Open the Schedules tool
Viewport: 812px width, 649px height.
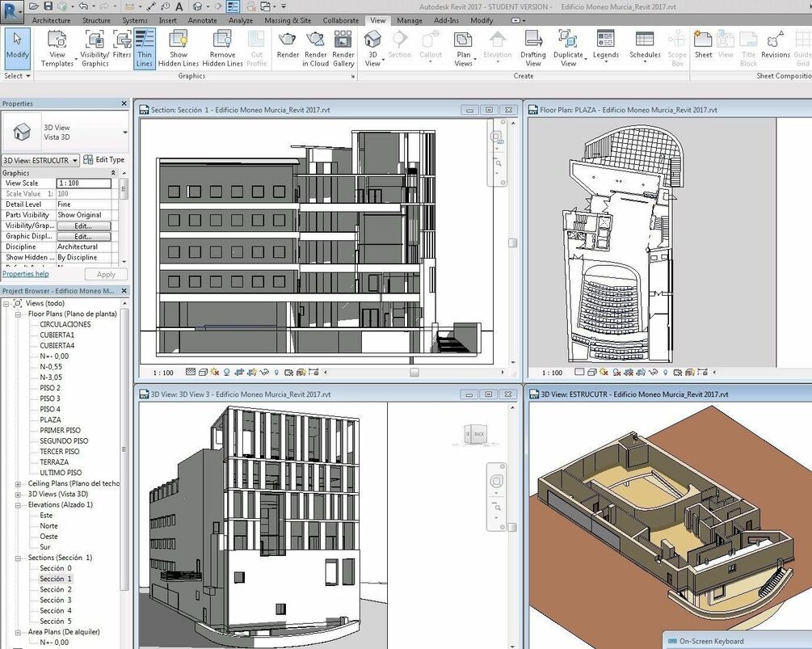[x=645, y=47]
